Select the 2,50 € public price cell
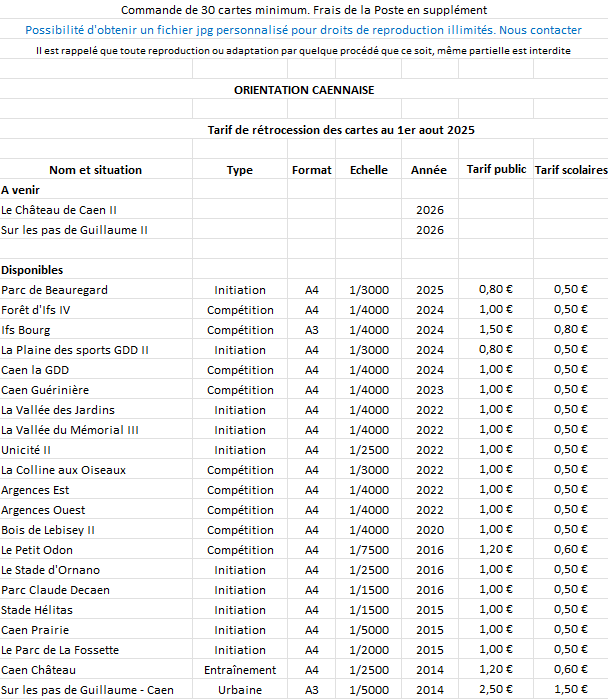608x699 pixels. click(x=496, y=690)
